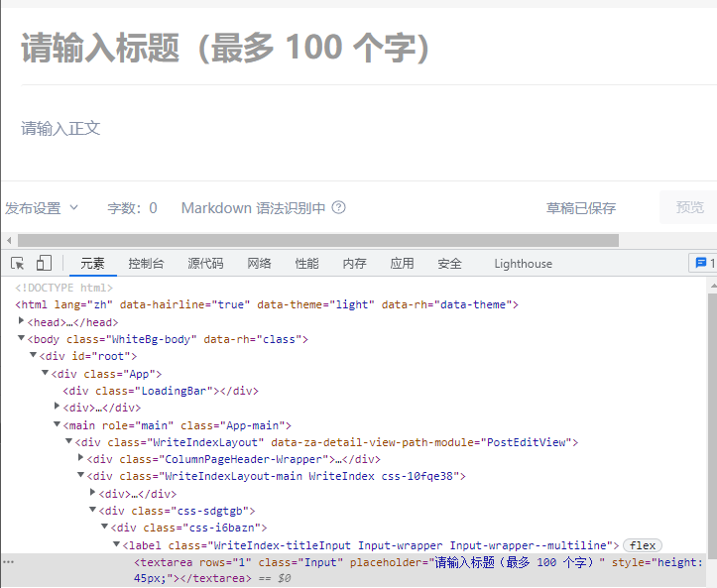The height and width of the screenshot is (588, 717).
Task: Click the 预览 button
Action: 689,207
